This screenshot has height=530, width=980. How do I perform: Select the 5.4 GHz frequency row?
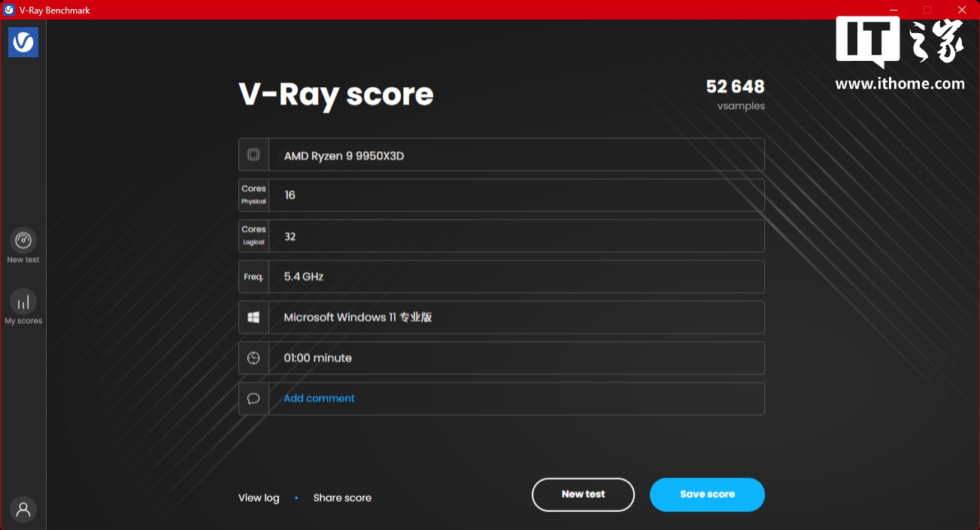point(516,277)
